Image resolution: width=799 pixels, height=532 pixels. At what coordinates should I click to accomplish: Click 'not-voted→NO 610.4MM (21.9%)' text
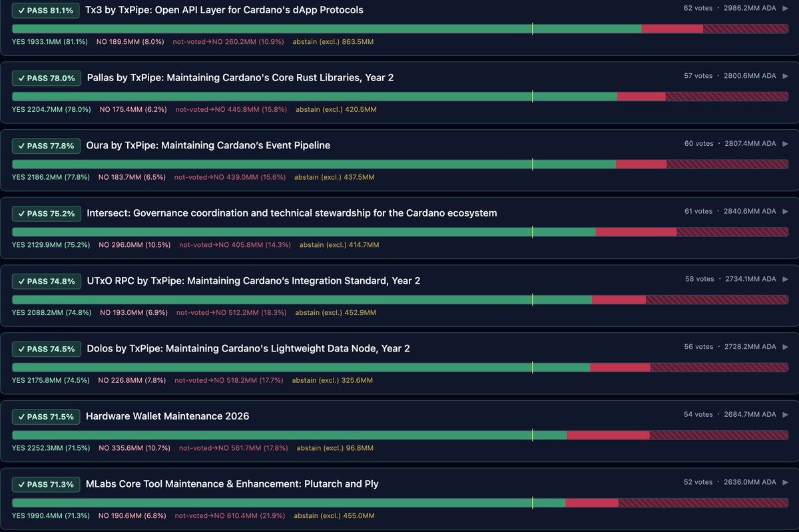point(230,515)
